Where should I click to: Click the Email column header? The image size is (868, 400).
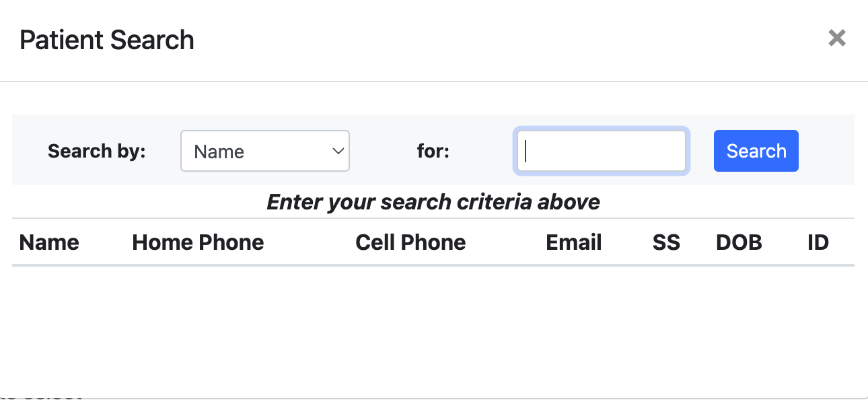point(573,242)
